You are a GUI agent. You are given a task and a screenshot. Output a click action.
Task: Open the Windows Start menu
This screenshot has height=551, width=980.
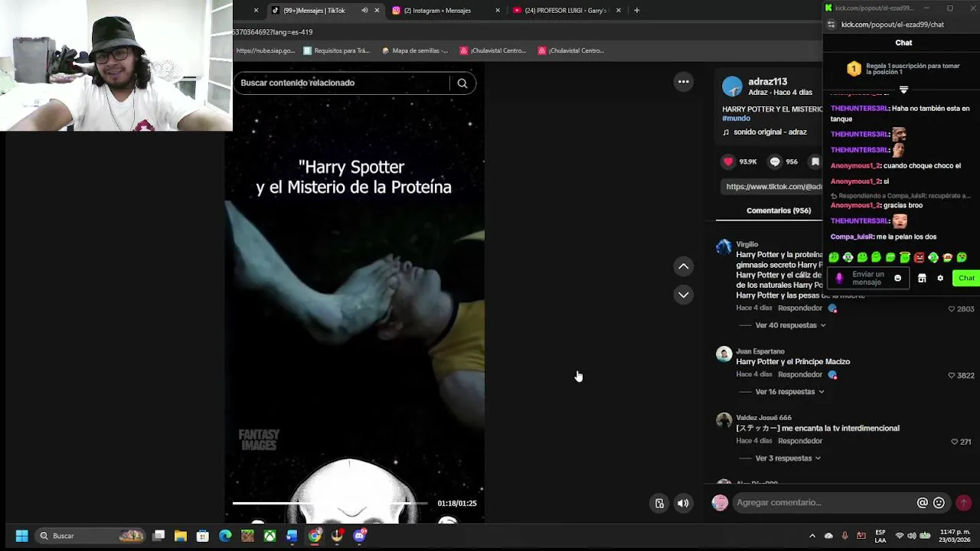coord(21,536)
